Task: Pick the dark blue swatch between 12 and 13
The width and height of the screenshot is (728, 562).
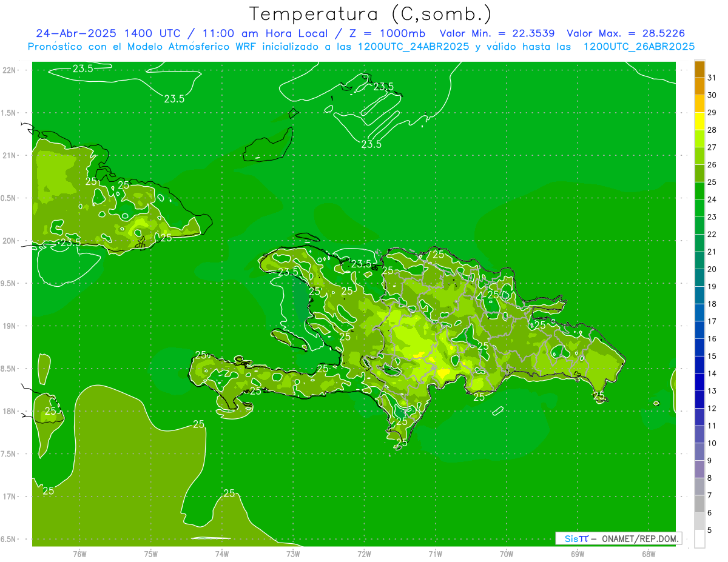Action: (x=699, y=400)
